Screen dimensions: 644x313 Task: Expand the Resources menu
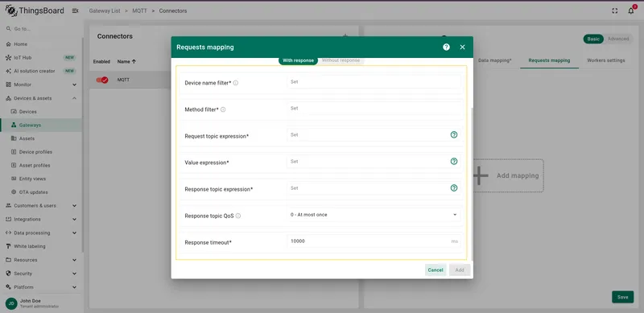74,260
